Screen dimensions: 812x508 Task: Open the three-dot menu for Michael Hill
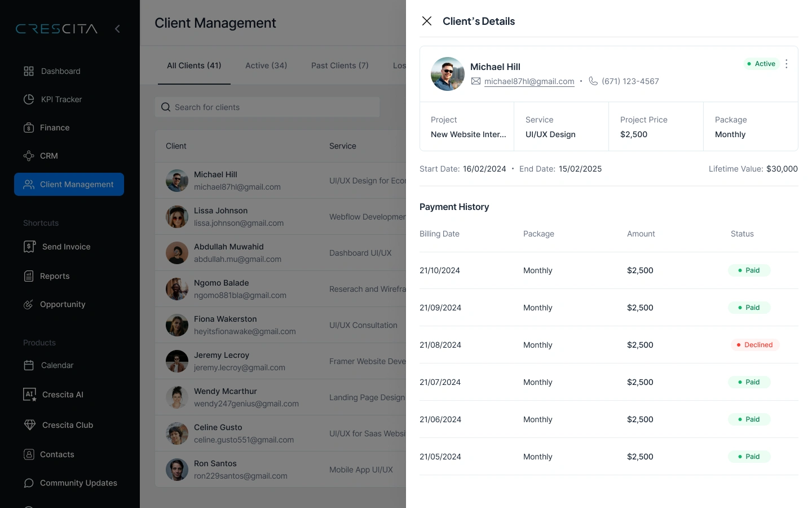pyautogui.click(x=787, y=64)
